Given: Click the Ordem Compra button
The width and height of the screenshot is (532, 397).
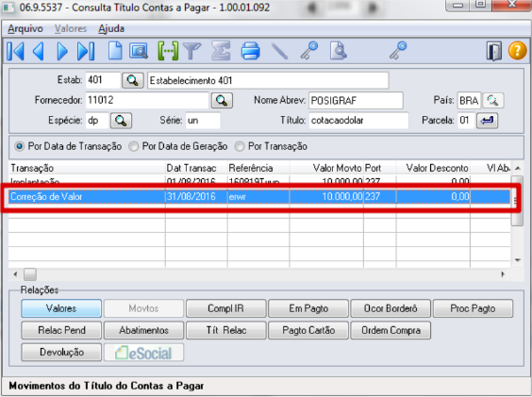Looking at the screenshot, I should click(x=391, y=330).
